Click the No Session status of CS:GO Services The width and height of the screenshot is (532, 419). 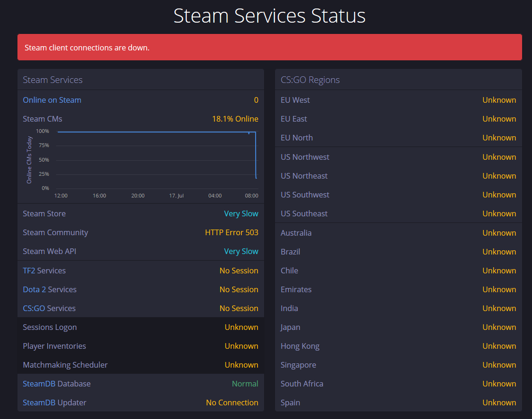click(239, 308)
